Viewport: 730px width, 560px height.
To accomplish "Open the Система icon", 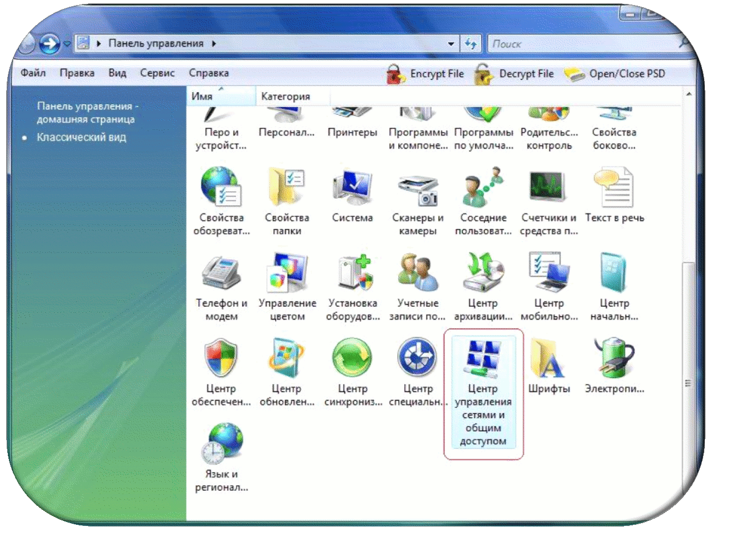I will click(x=352, y=187).
